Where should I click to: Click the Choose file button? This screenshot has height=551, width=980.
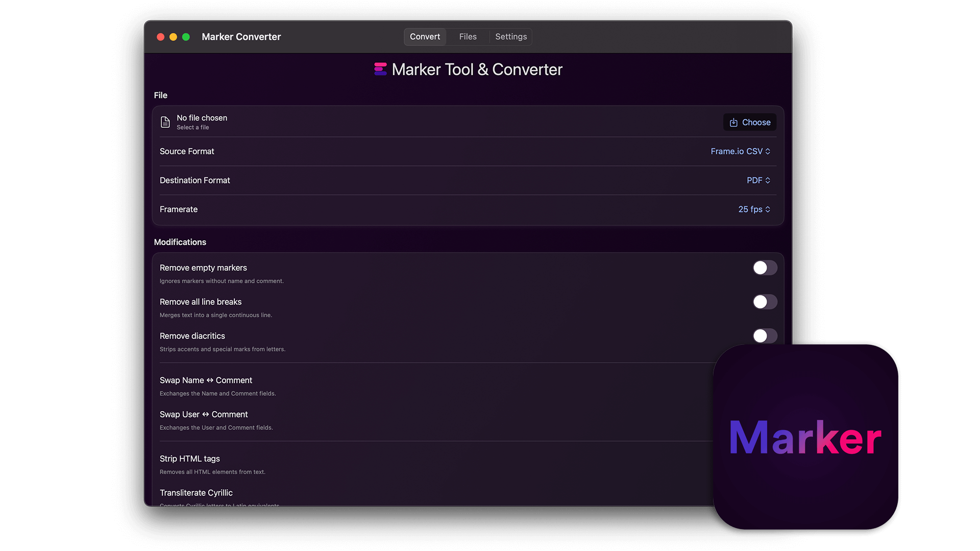tap(750, 122)
